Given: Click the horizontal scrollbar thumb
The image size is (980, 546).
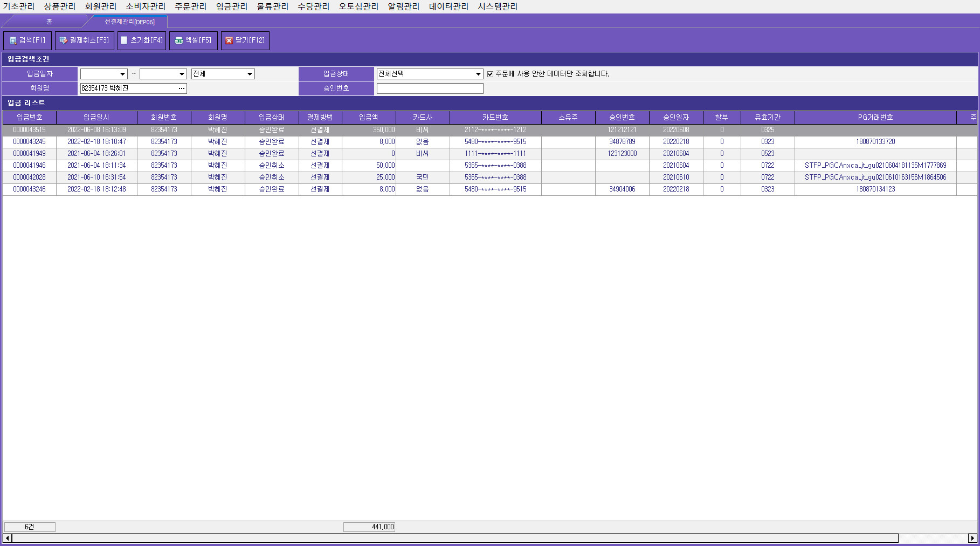Looking at the screenshot, I should tap(455, 538).
